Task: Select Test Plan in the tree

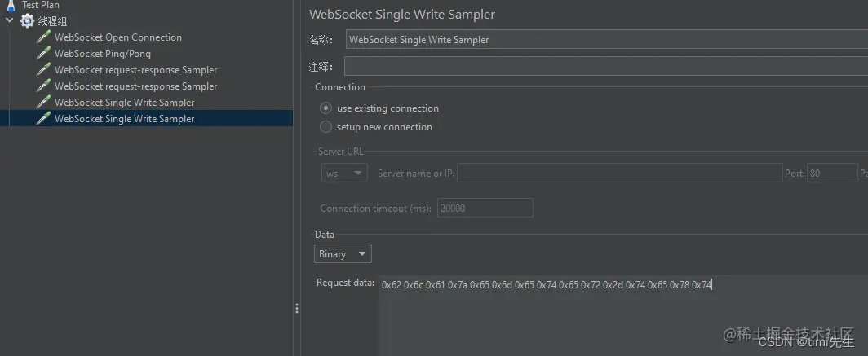Action: pos(41,5)
